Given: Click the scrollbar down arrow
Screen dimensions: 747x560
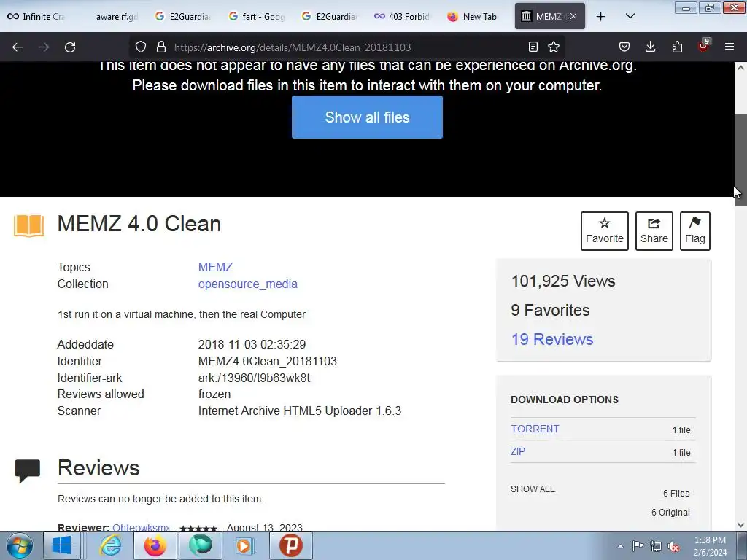Looking at the screenshot, I should pos(740,525).
